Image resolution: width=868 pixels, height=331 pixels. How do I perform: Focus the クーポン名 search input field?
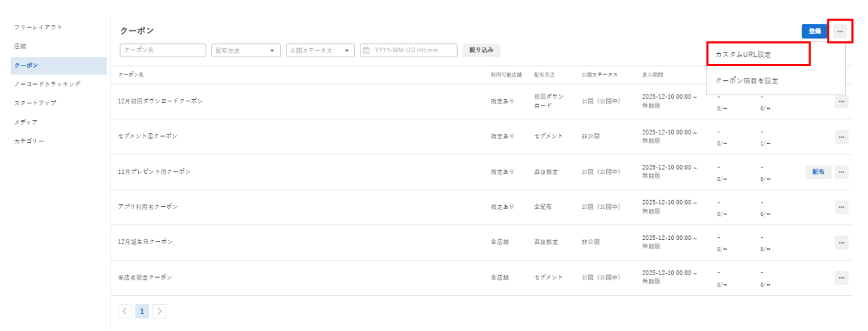tap(163, 50)
